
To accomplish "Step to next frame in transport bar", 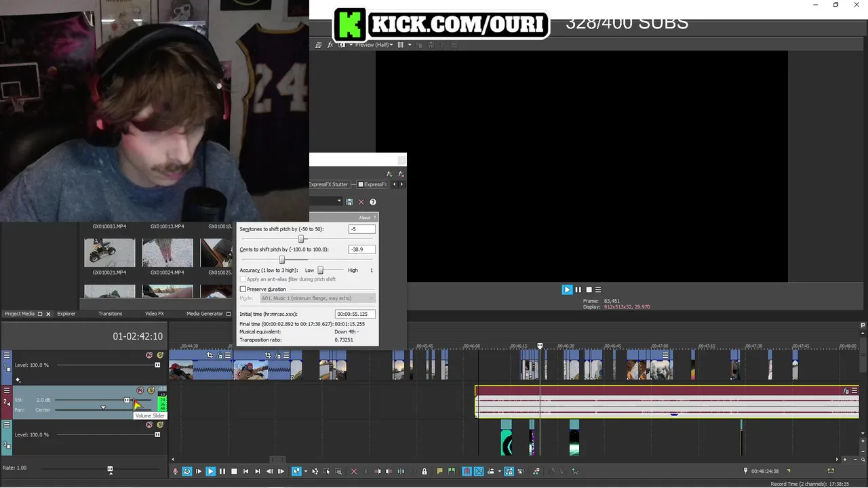I will tap(281, 471).
